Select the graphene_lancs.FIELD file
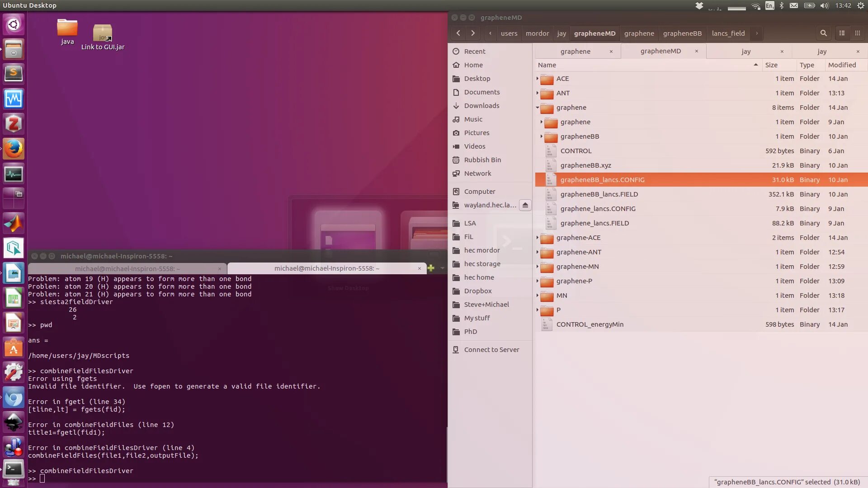Screen dimensions: 868x488 [594, 223]
